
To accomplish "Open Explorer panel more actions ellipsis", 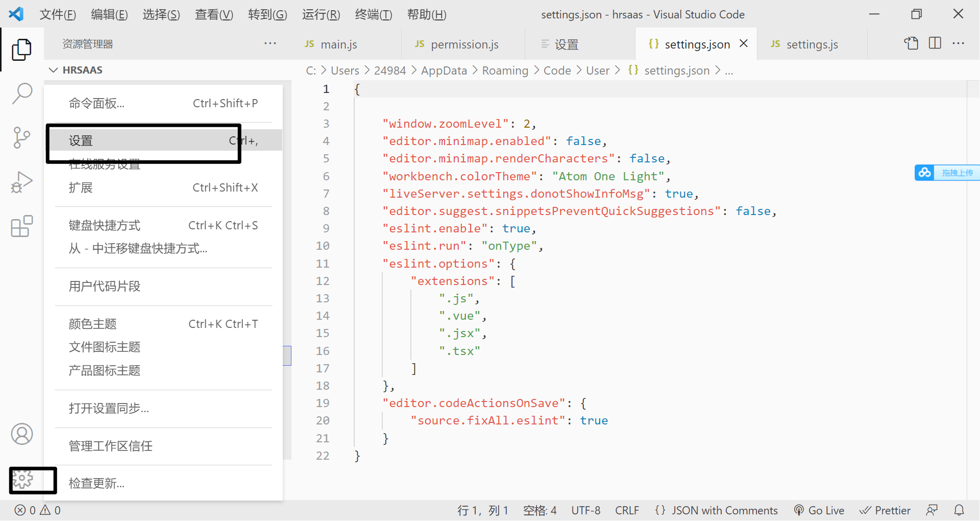I will tap(270, 43).
